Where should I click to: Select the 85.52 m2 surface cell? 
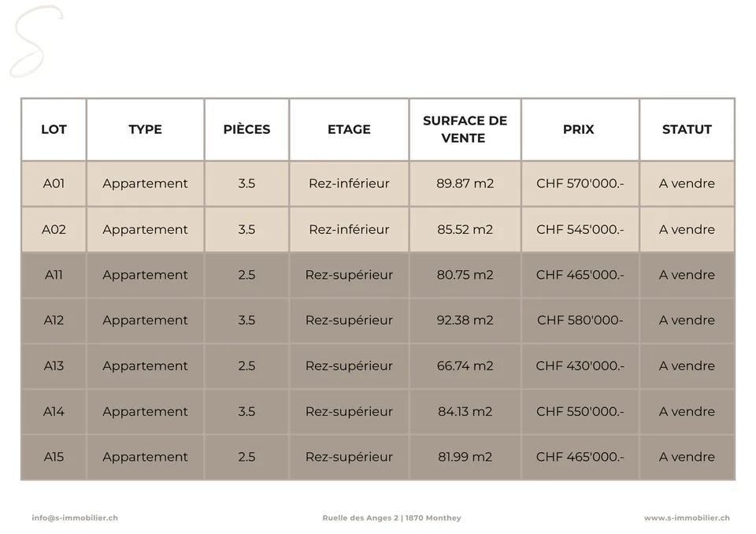465,229
